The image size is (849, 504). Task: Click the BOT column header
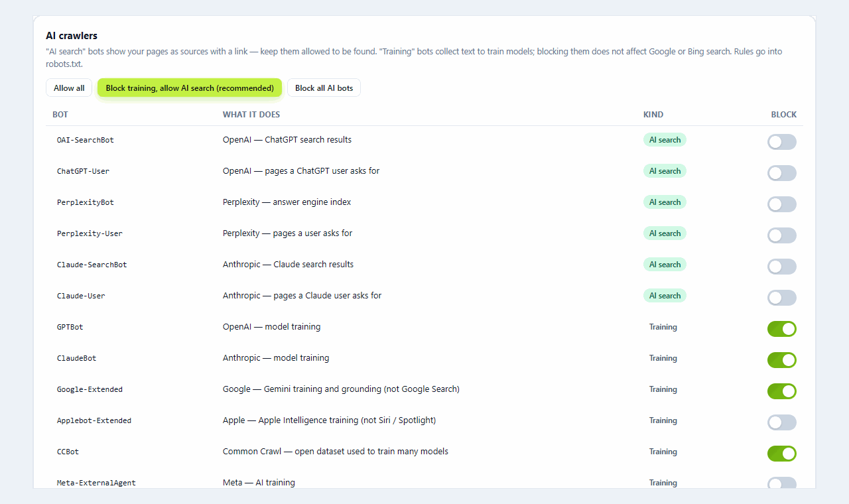tap(60, 115)
